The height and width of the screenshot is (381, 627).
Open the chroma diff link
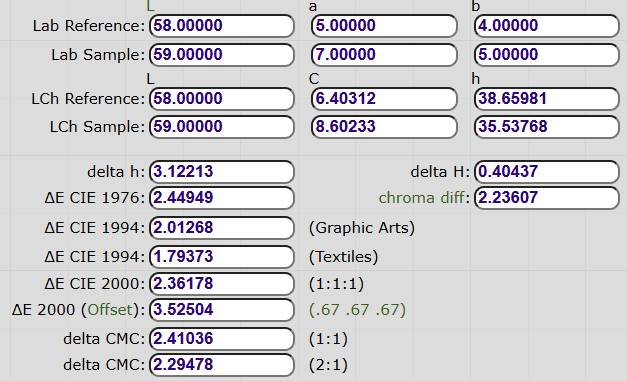(421, 198)
